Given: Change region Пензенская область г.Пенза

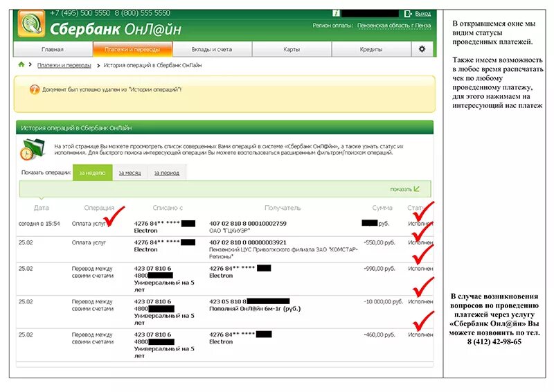Looking at the screenshot, I should [x=394, y=26].
